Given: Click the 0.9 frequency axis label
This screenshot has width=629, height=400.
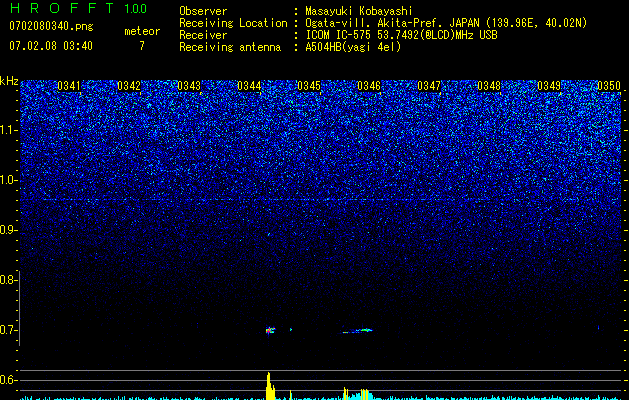Looking at the screenshot, I should click(x=8, y=230).
